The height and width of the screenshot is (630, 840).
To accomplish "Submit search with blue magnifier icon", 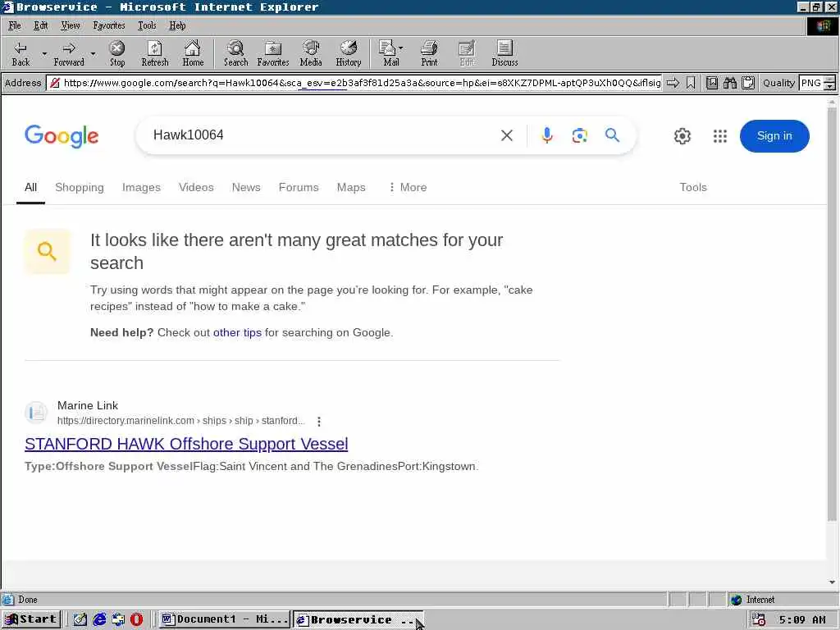I will [x=612, y=135].
